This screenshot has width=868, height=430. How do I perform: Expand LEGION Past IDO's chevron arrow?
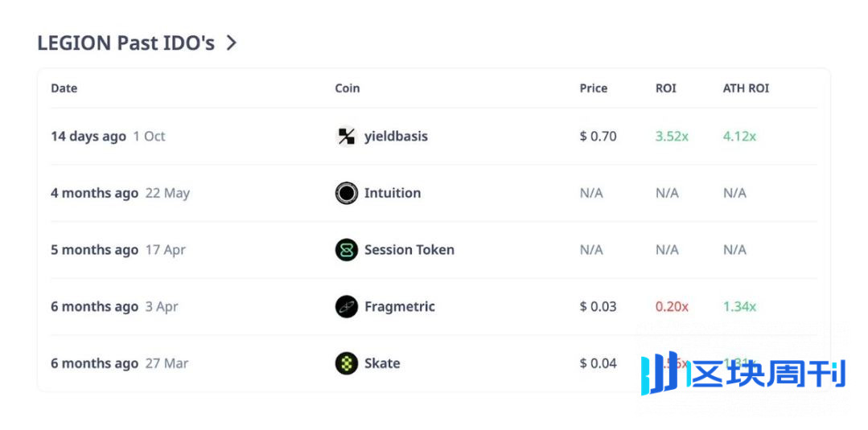[231, 43]
